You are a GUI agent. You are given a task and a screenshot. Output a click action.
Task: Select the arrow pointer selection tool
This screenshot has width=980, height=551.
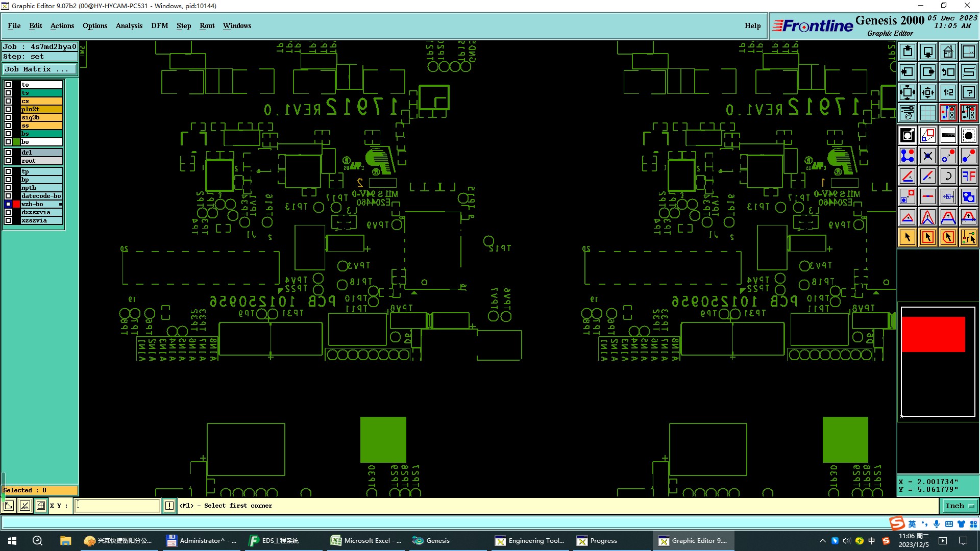908,237
